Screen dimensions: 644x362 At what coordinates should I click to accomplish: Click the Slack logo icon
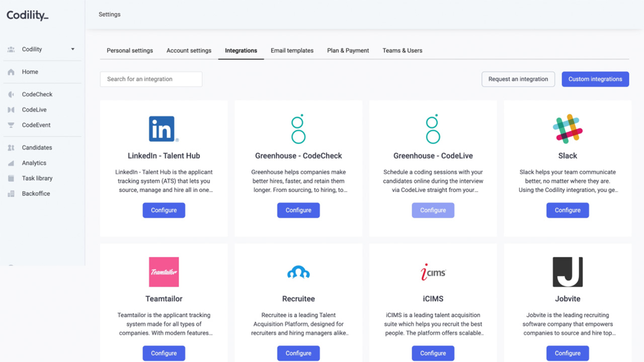pyautogui.click(x=568, y=129)
